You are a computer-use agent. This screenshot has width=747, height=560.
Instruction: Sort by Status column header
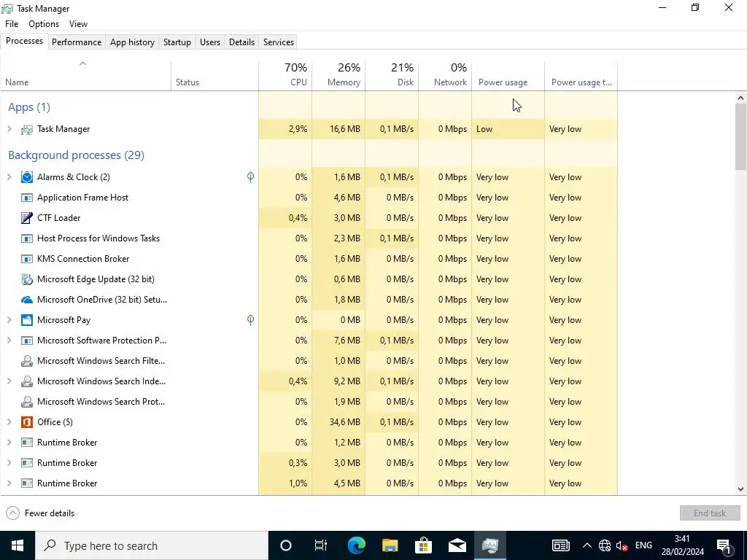point(215,75)
